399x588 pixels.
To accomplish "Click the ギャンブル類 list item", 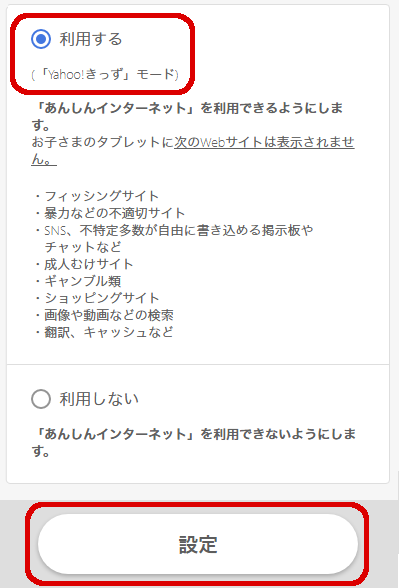I will coord(78,281).
